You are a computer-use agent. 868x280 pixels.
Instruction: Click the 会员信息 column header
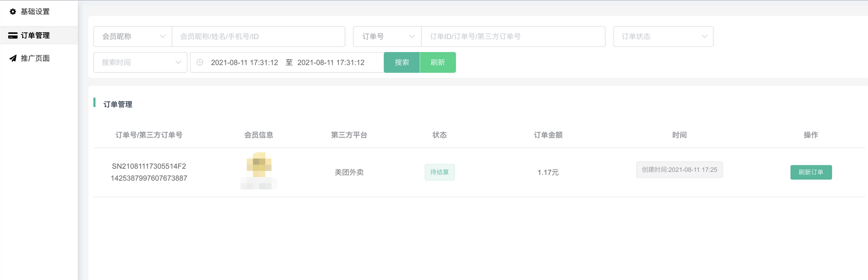[259, 135]
